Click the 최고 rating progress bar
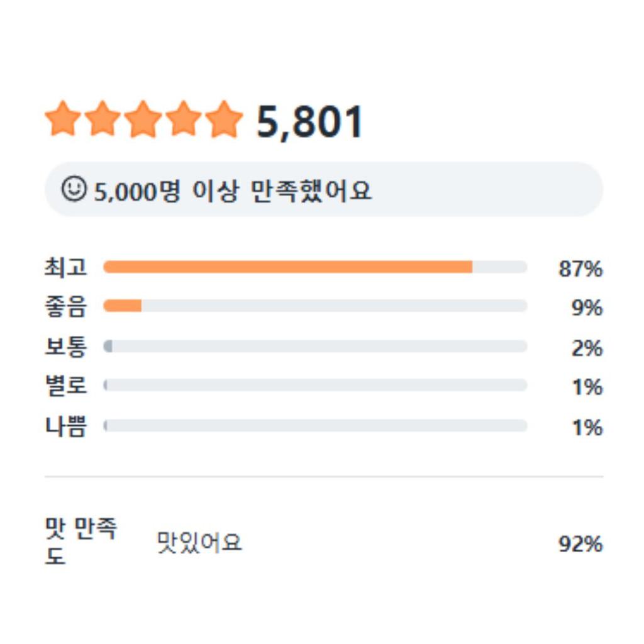Viewport: 644px width, 644px height. coord(314,267)
